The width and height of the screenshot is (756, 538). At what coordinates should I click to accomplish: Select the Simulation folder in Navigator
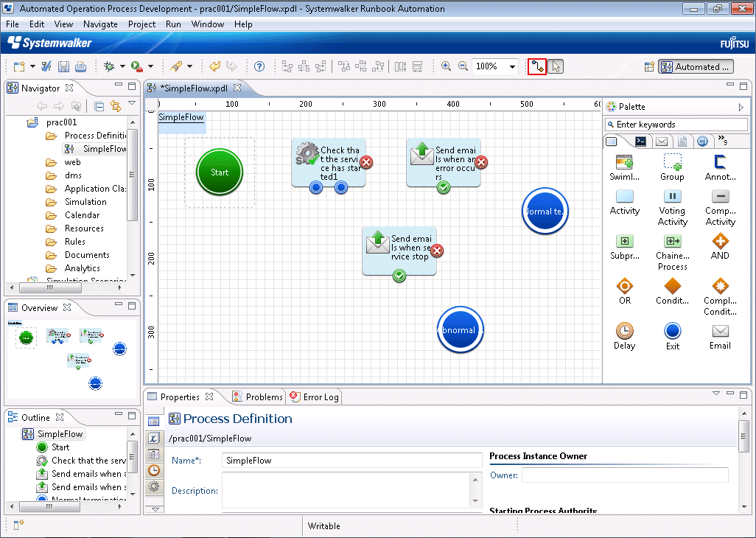(76, 202)
